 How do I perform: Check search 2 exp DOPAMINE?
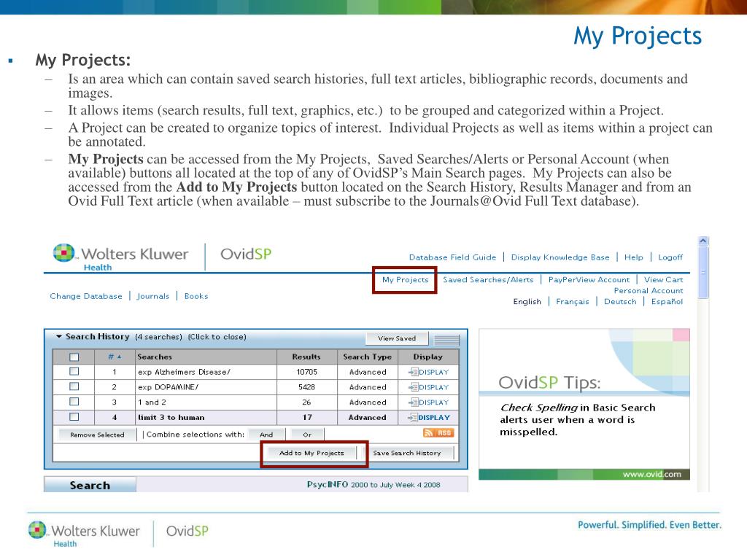74,386
